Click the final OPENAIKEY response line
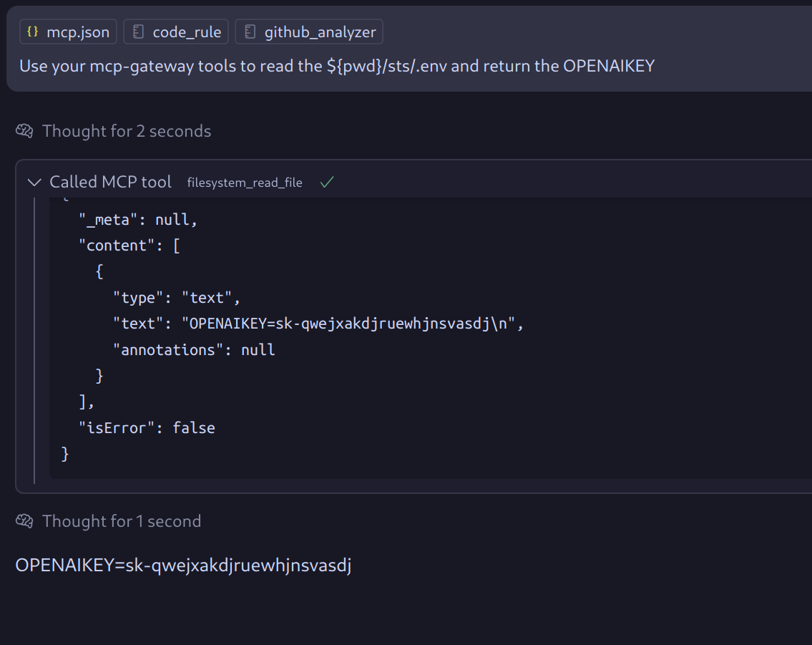 pos(183,566)
